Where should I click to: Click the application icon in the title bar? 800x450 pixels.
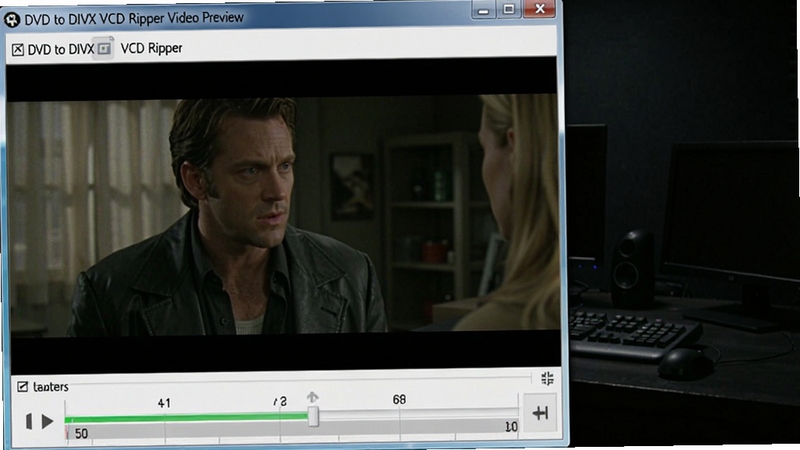(12, 20)
